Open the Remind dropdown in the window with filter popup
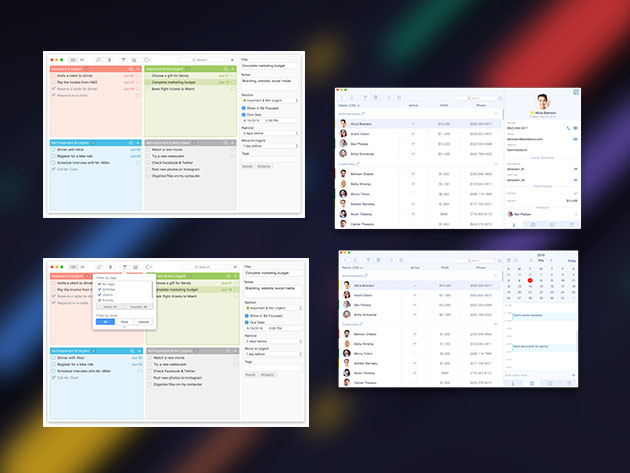 pos(273,341)
